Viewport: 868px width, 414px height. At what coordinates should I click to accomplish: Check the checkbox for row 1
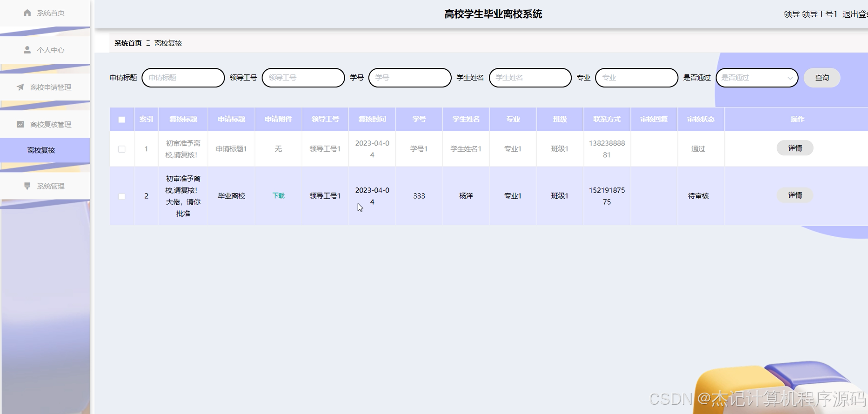[122, 149]
